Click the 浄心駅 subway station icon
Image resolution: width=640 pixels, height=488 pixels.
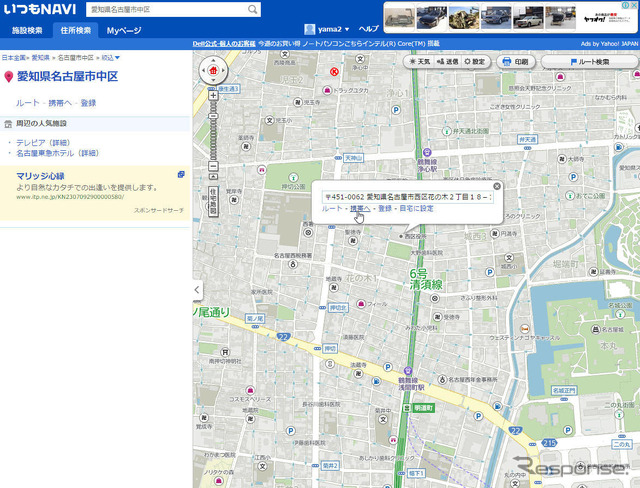tap(427, 153)
